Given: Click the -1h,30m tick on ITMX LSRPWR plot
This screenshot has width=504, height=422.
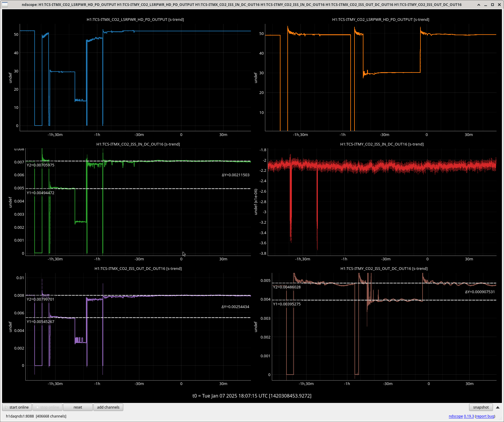Looking at the screenshot, I should [55, 135].
